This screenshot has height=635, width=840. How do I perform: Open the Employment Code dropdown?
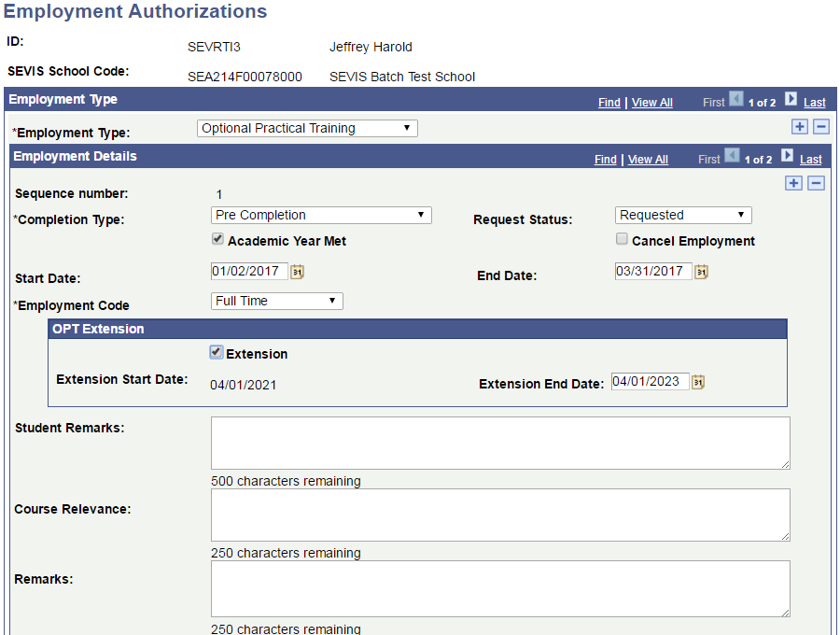(x=276, y=301)
